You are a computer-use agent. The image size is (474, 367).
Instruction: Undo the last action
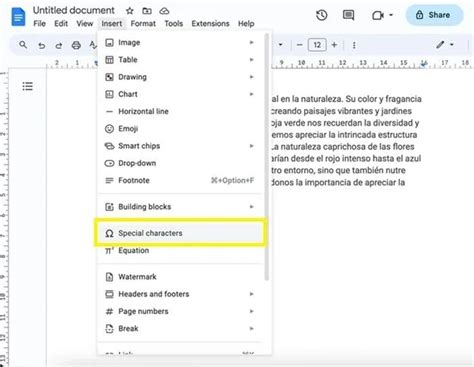point(41,45)
